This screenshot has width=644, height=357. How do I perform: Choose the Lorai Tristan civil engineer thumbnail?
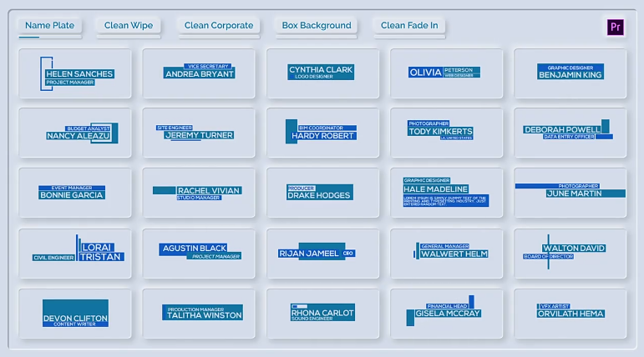click(75, 253)
